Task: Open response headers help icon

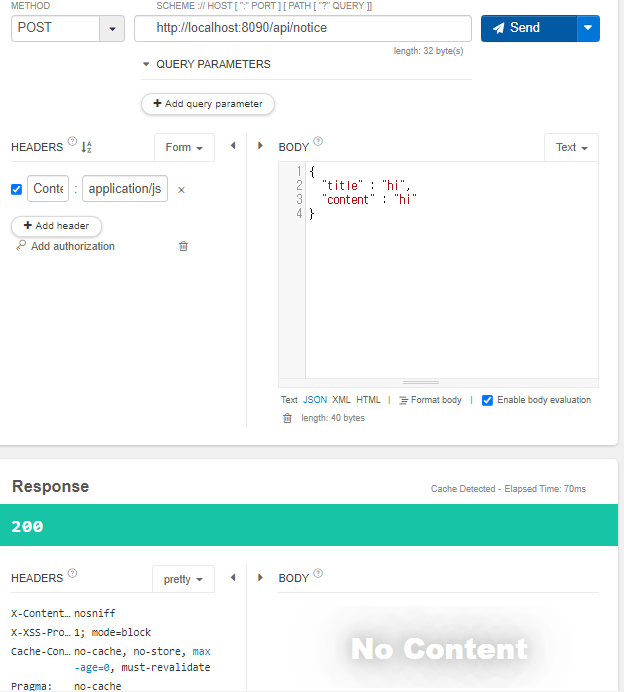Action: coord(72,573)
